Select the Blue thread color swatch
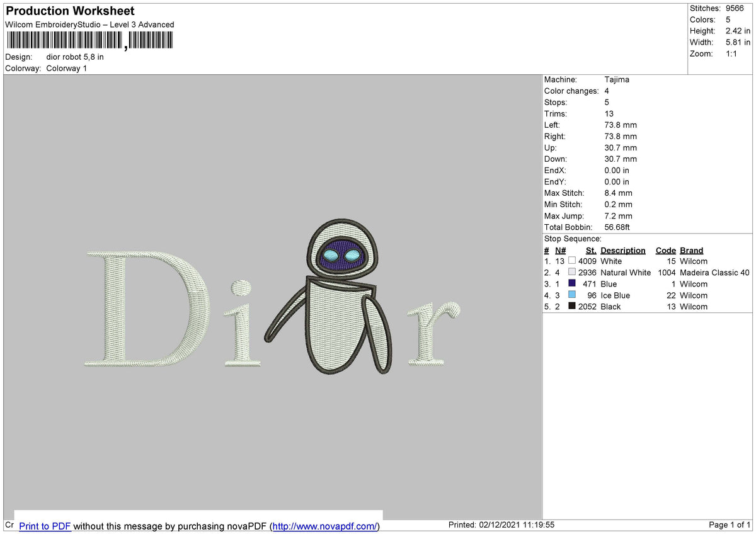Screen dimensions: 756x534 coord(572,283)
